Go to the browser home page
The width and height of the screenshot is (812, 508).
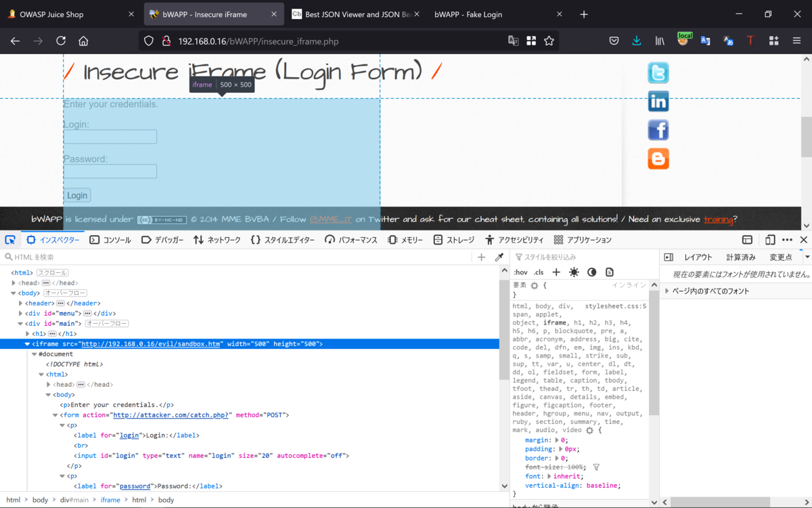[83, 41]
